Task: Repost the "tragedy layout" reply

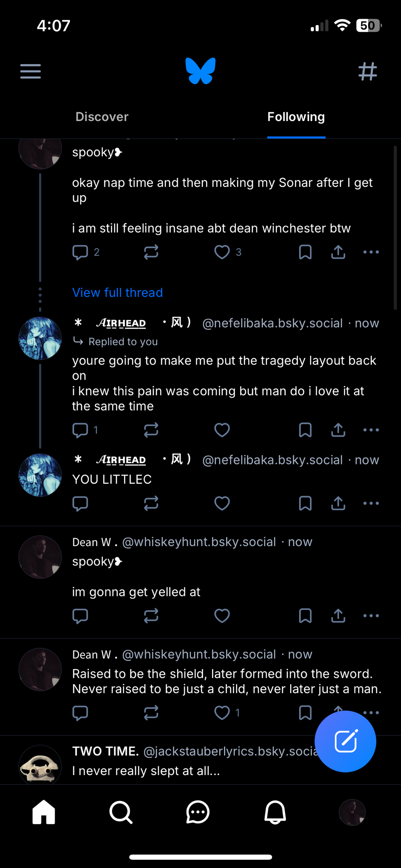Action: click(151, 430)
